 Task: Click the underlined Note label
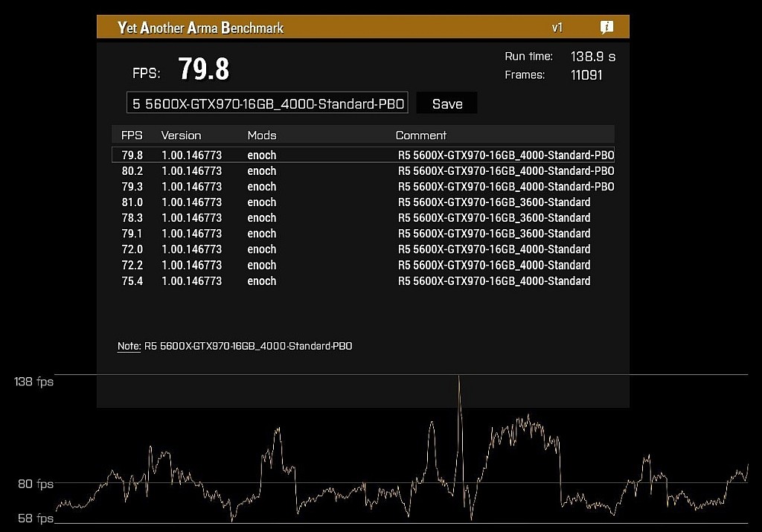(129, 346)
